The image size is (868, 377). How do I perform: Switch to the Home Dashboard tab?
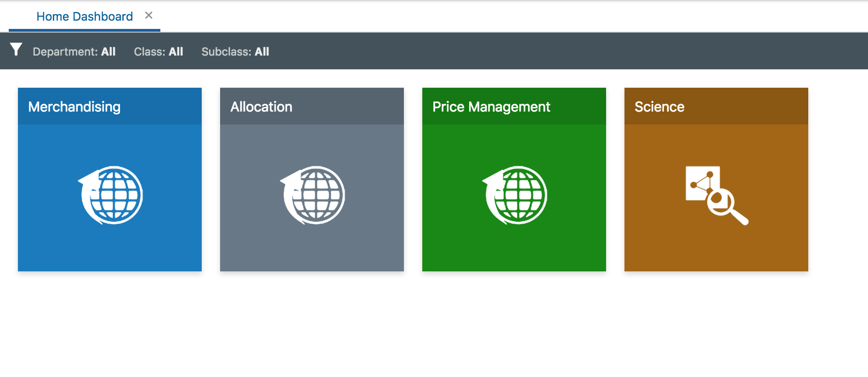tap(84, 16)
